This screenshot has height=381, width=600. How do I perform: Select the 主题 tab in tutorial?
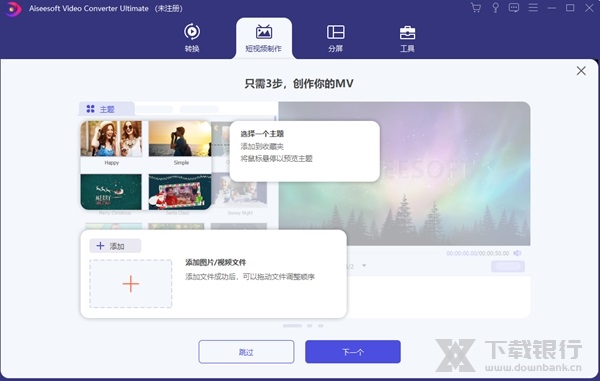[106, 109]
